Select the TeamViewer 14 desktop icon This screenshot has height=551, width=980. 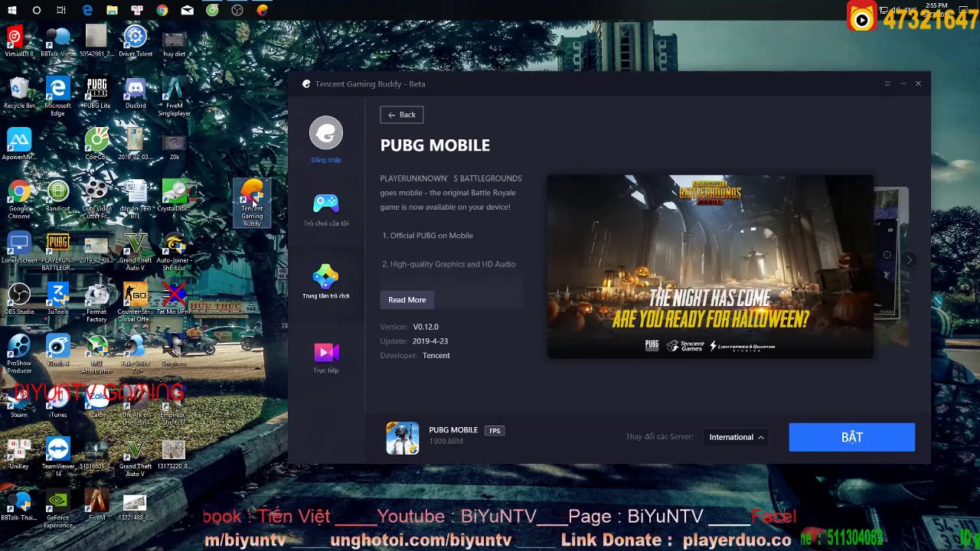point(57,458)
